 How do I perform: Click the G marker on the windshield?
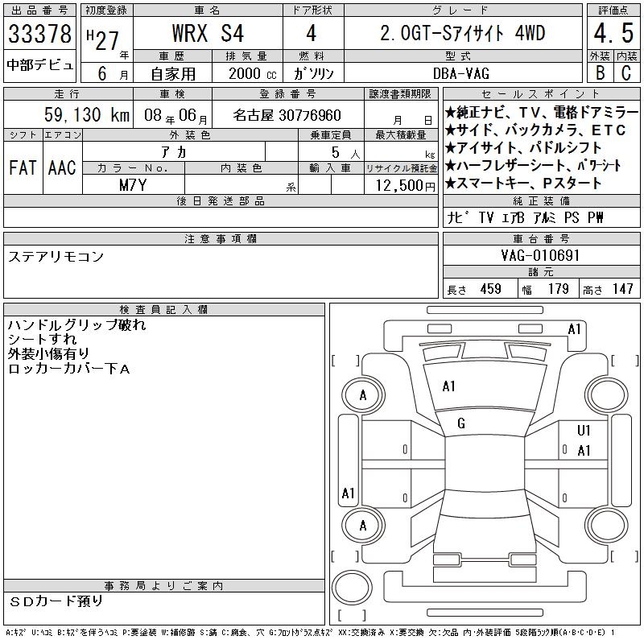460,423
